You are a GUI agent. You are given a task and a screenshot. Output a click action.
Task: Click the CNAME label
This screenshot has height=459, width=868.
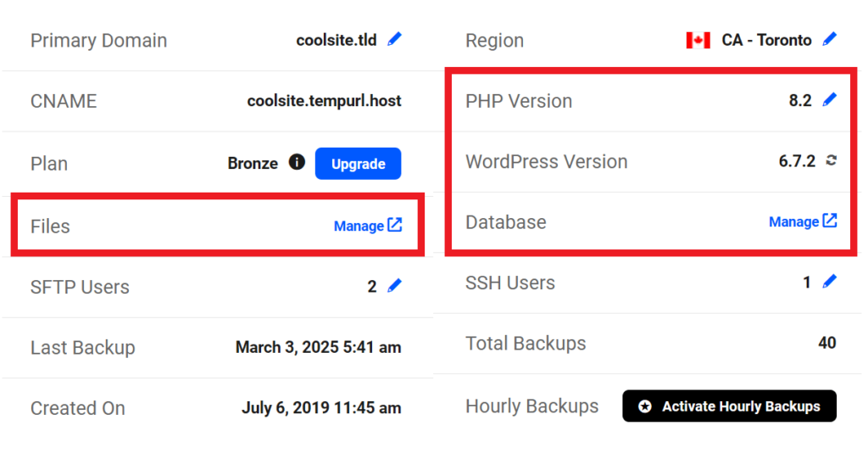[64, 101]
